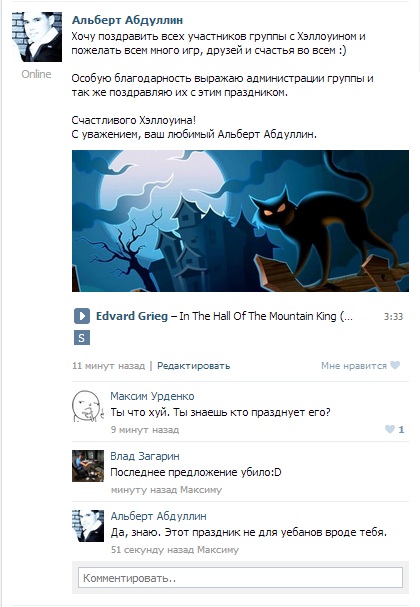Open the Halloween black cat image
Screen dimensions: 420x607
click(240, 221)
